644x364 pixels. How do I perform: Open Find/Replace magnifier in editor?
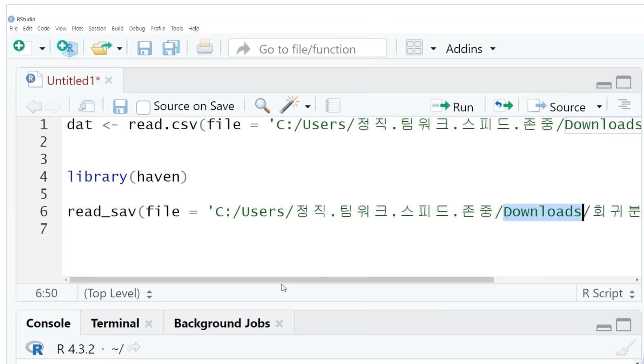click(x=262, y=106)
